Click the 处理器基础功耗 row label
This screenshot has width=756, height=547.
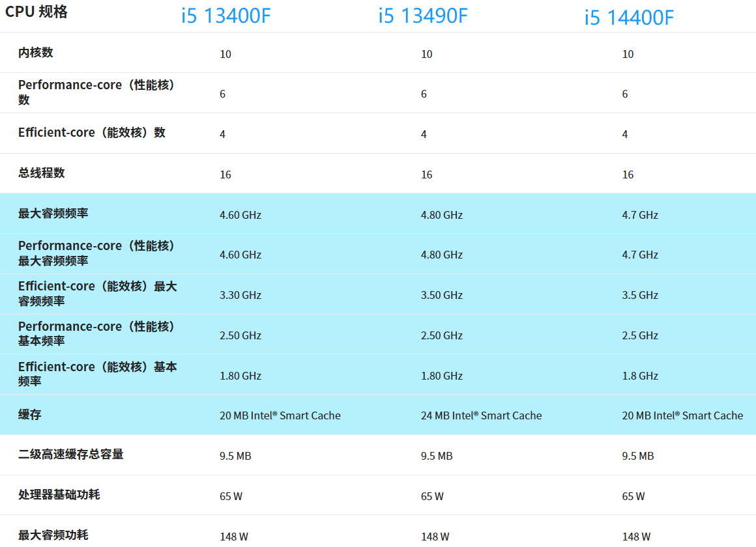tap(59, 495)
